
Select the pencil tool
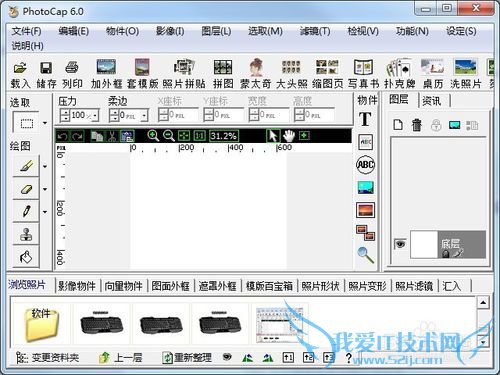[26, 211]
